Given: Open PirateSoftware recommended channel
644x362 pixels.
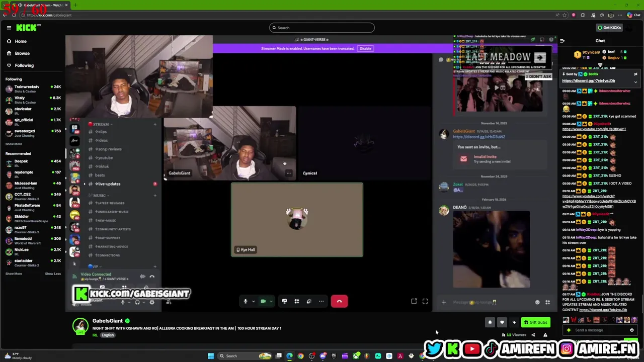Looking at the screenshot, I should tap(33, 208).
